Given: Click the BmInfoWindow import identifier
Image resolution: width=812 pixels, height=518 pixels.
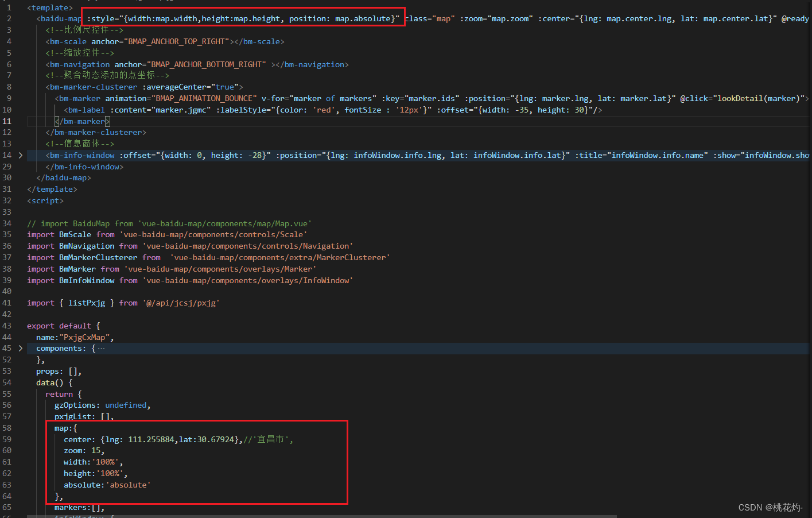Looking at the screenshot, I should click(87, 281).
